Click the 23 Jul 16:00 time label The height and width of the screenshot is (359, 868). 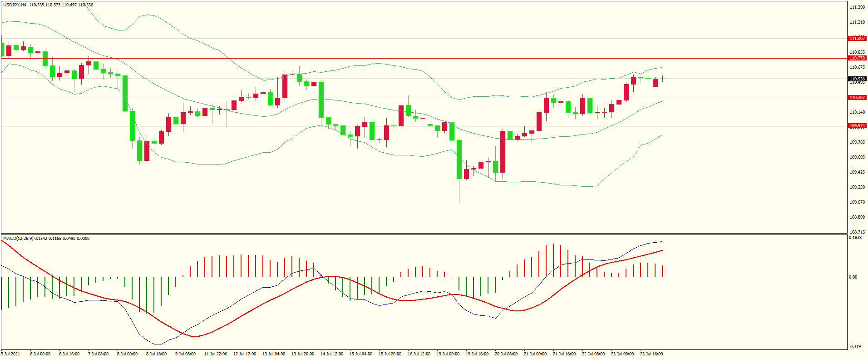tap(651, 354)
